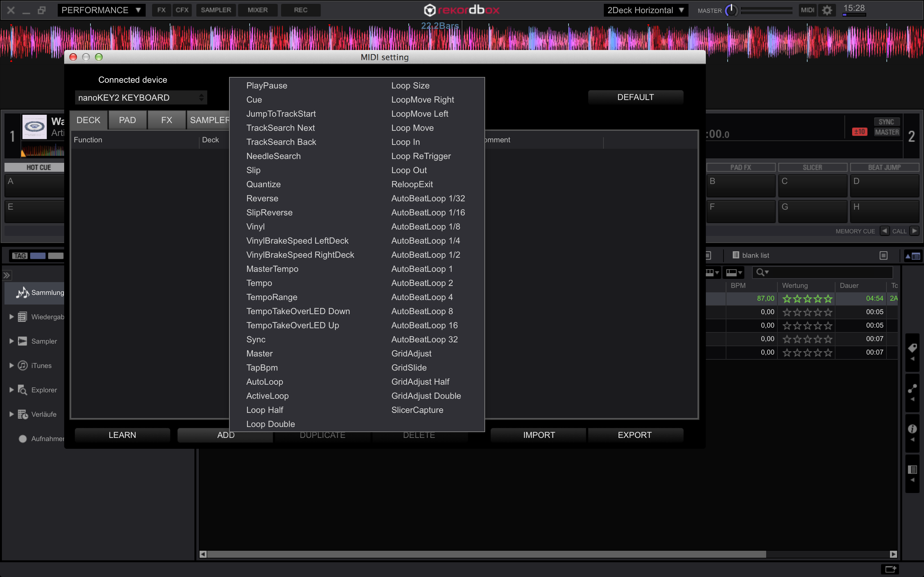Select PlayPause from function menu
Viewport: 924px width, 577px height.
pos(267,86)
